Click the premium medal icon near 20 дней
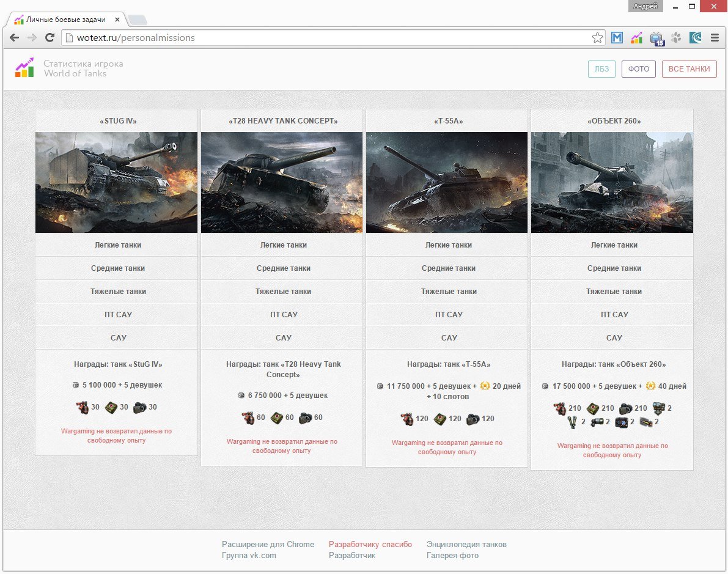This screenshot has height=574, width=728. pos(485,386)
